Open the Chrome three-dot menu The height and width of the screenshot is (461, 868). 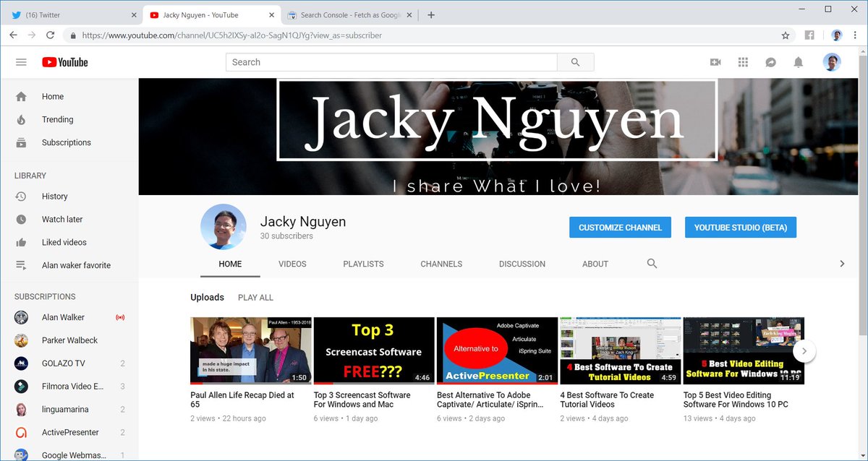tap(856, 35)
